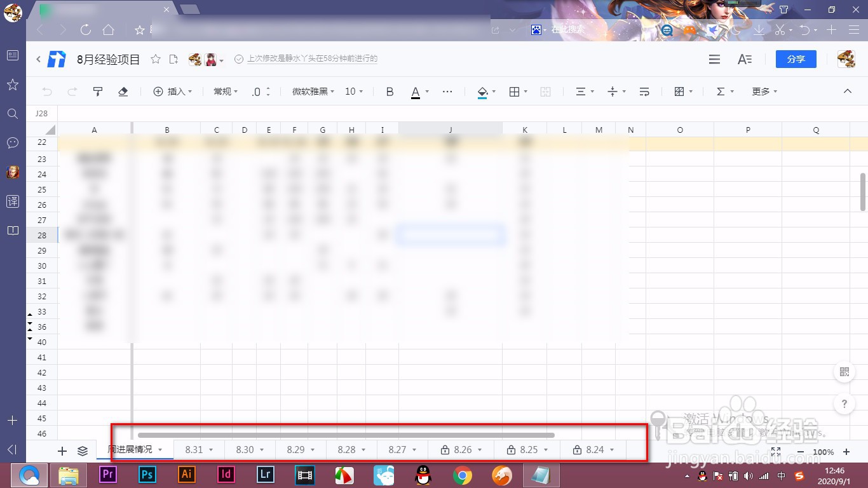Open the number format dropdown labeled 常规
The width and height of the screenshot is (868, 488).
(x=224, y=91)
